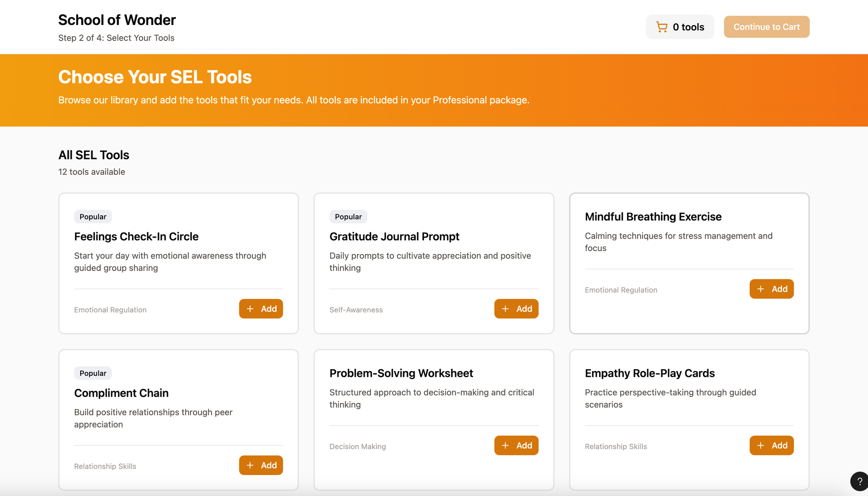Click the Problem-Solving Worksheet card title

coord(401,373)
